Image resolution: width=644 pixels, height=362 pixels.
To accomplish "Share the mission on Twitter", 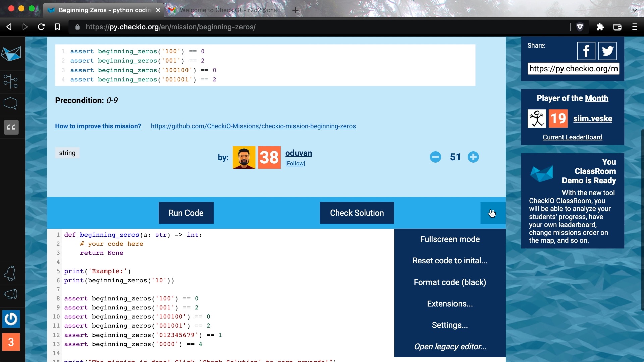I will click(x=607, y=51).
